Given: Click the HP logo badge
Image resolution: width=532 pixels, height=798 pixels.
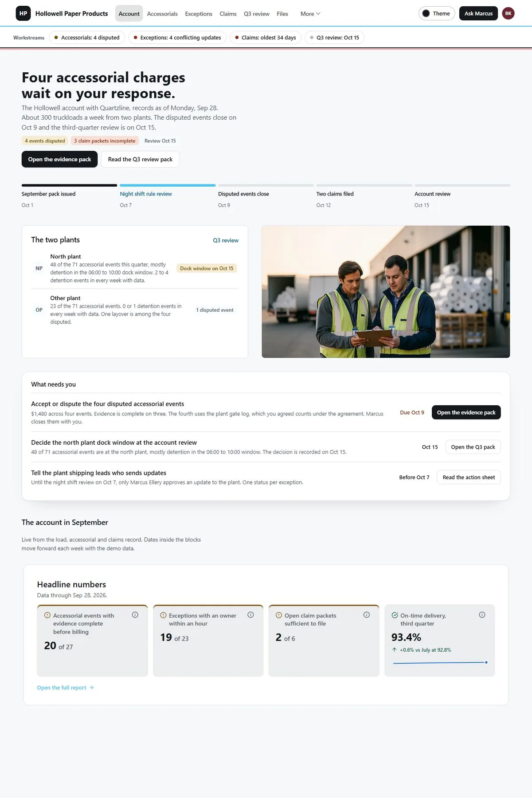Looking at the screenshot, I should point(23,13).
